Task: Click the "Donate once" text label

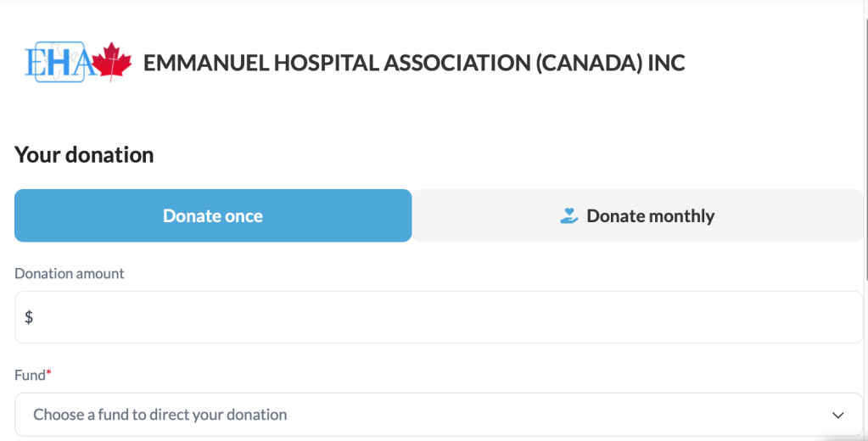Action: pyautogui.click(x=213, y=216)
